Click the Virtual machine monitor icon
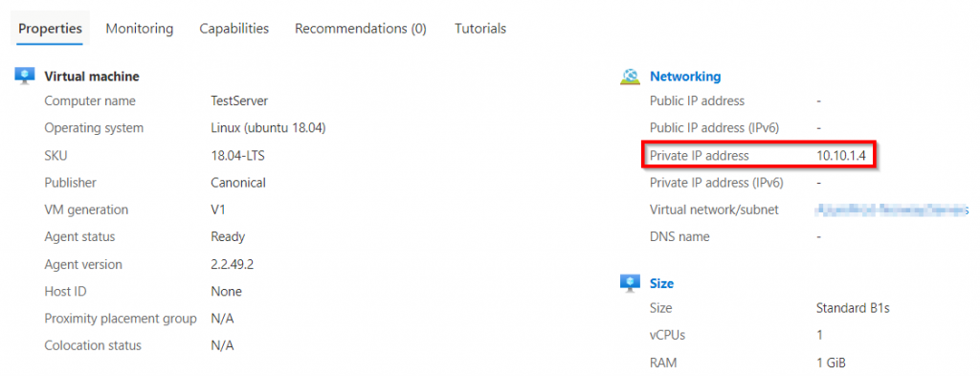980x376 pixels. coord(24,77)
